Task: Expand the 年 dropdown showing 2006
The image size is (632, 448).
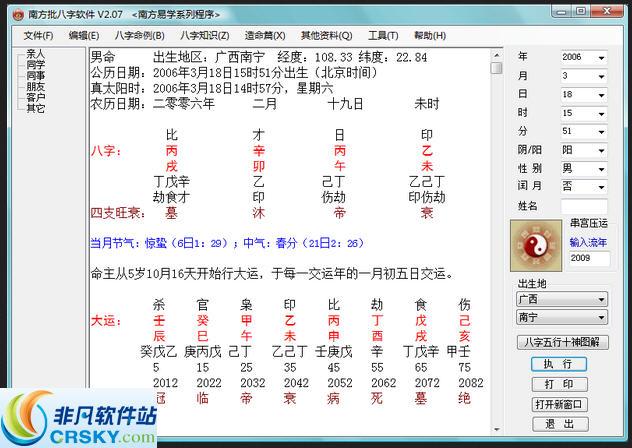Action: pos(601,58)
